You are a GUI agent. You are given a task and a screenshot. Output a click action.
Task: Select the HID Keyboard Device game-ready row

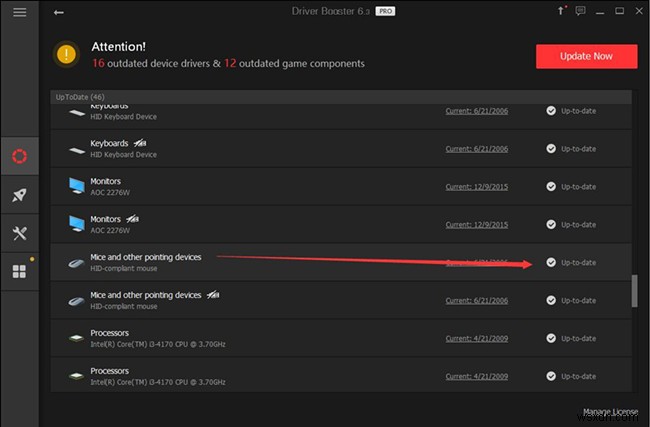[x=300, y=149]
